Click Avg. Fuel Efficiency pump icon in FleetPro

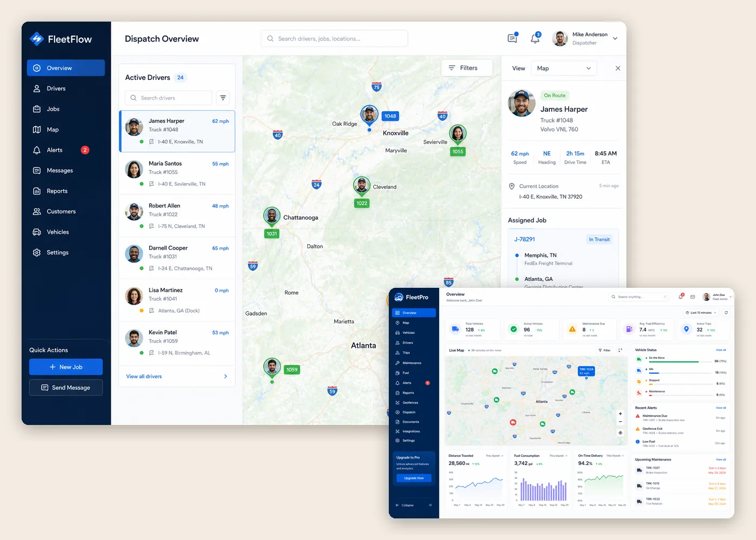[x=629, y=329]
